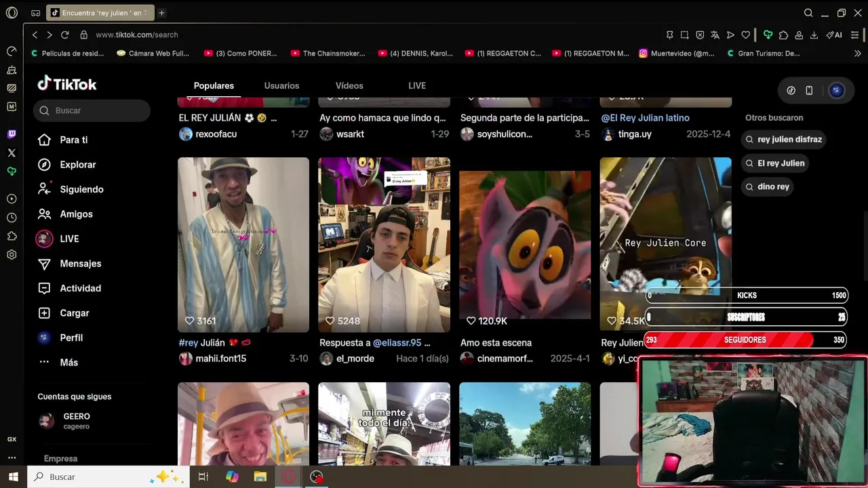Screen dimensions: 868x488
Task: Open Películas de resid... bookmark
Action: (x=68, y=53)
